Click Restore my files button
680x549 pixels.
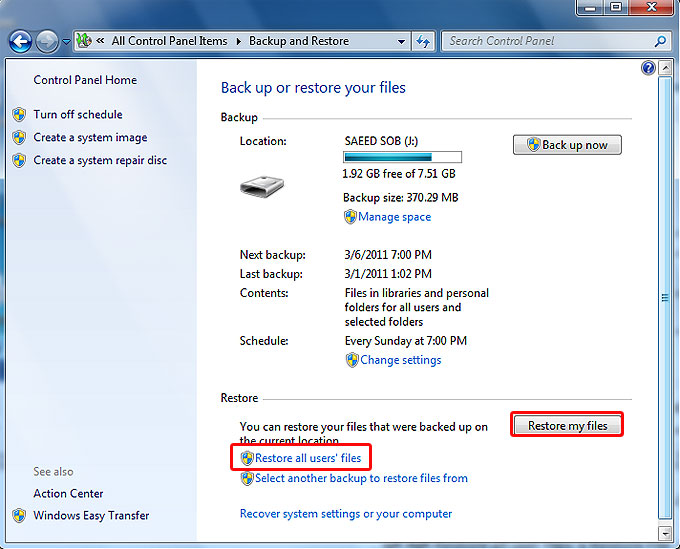tap(567, 426)
